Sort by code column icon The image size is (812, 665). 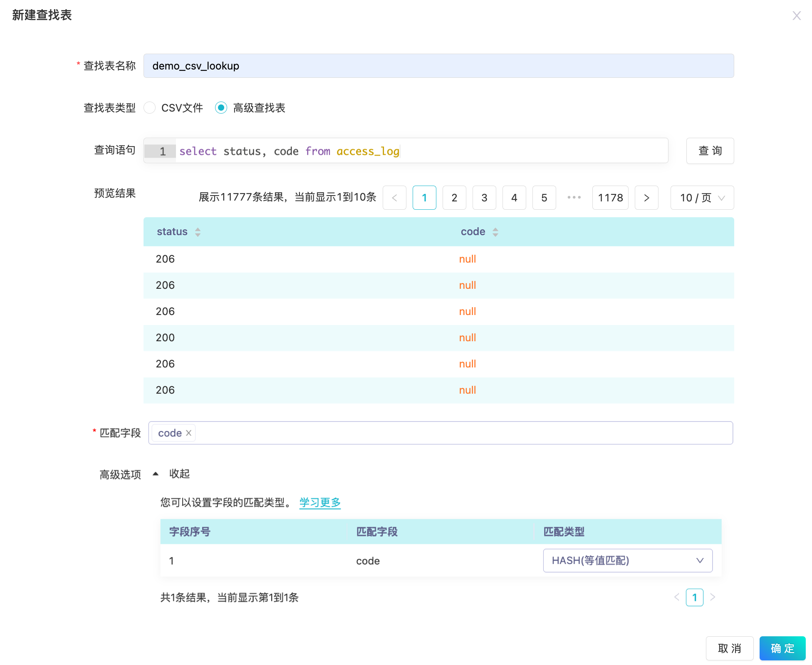[495, 232]
